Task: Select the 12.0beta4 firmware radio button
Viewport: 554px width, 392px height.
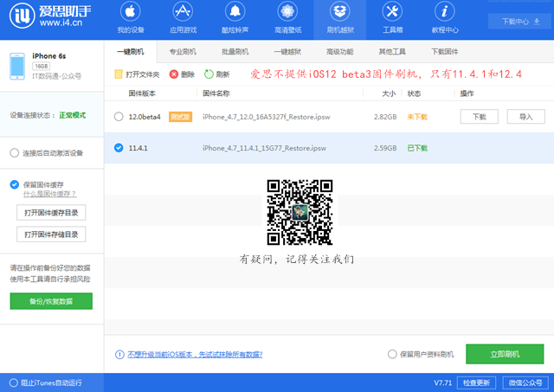Action: click(x=119, y=117)
